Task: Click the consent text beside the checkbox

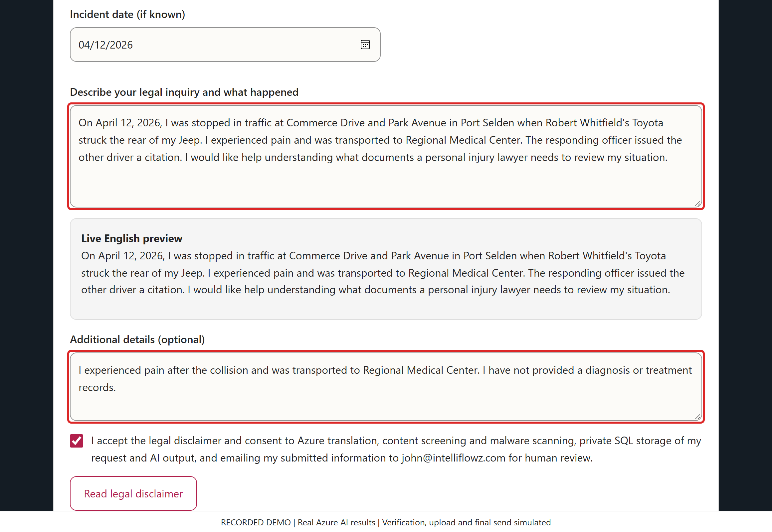Action: pos(396,449)
